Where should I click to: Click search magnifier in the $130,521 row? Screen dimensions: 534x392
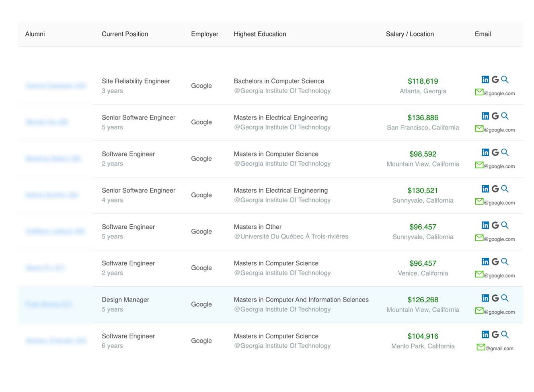[505, 189]
